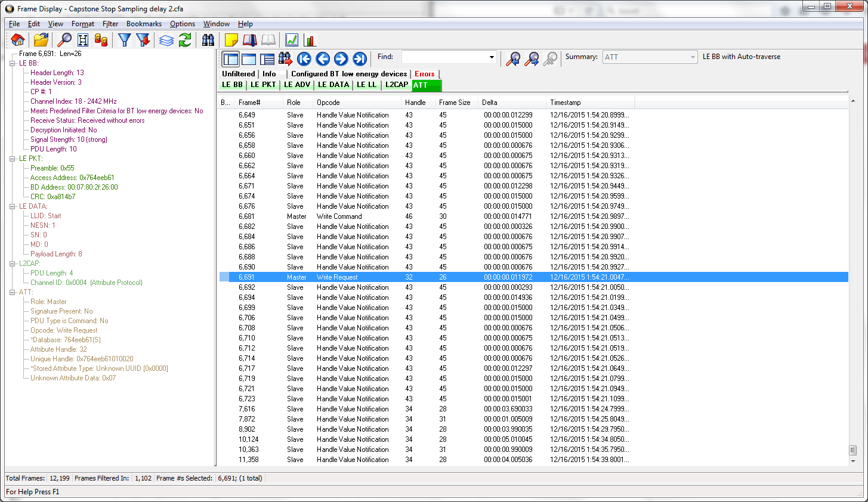
Task: Open the Filter tool
Action: 123,40
